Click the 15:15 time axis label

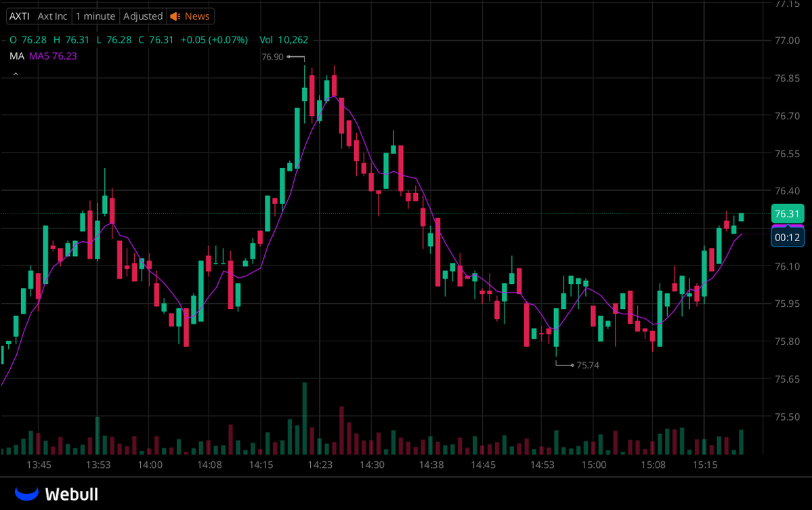point(705,465)
